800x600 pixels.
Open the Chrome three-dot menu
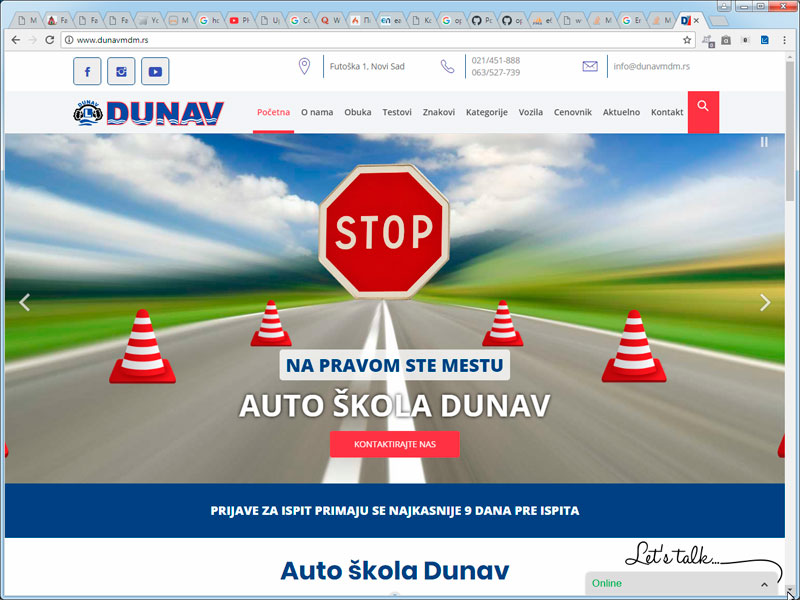coord(784,40)
